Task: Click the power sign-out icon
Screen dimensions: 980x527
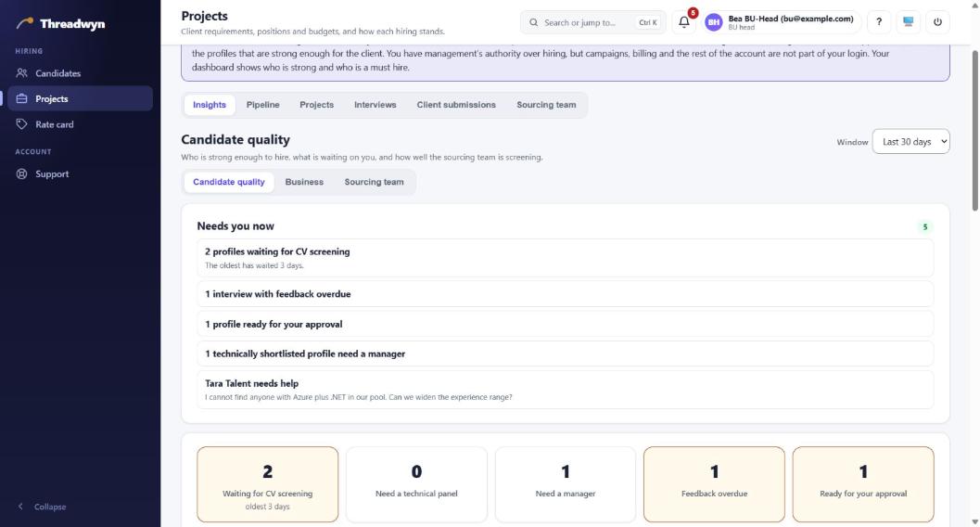Action: point(937,22)
